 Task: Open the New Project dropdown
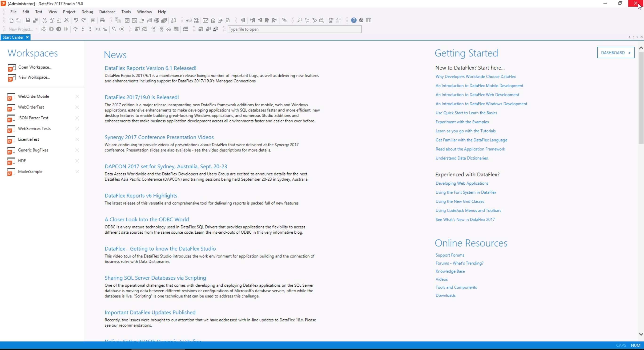[x=36, y=29]
